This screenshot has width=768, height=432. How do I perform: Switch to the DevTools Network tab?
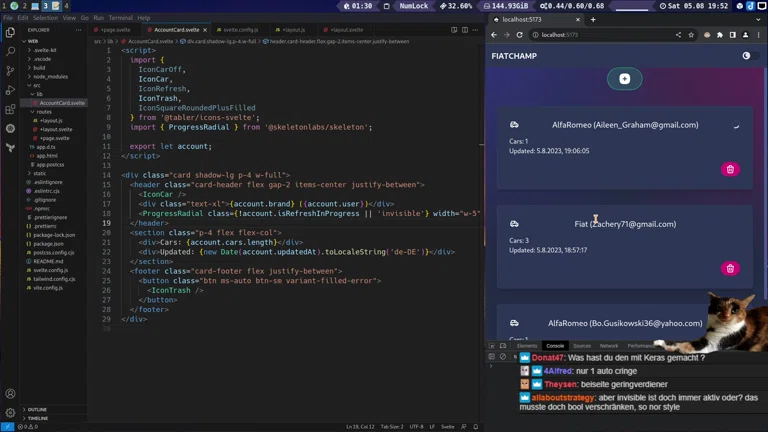point(609,346)
